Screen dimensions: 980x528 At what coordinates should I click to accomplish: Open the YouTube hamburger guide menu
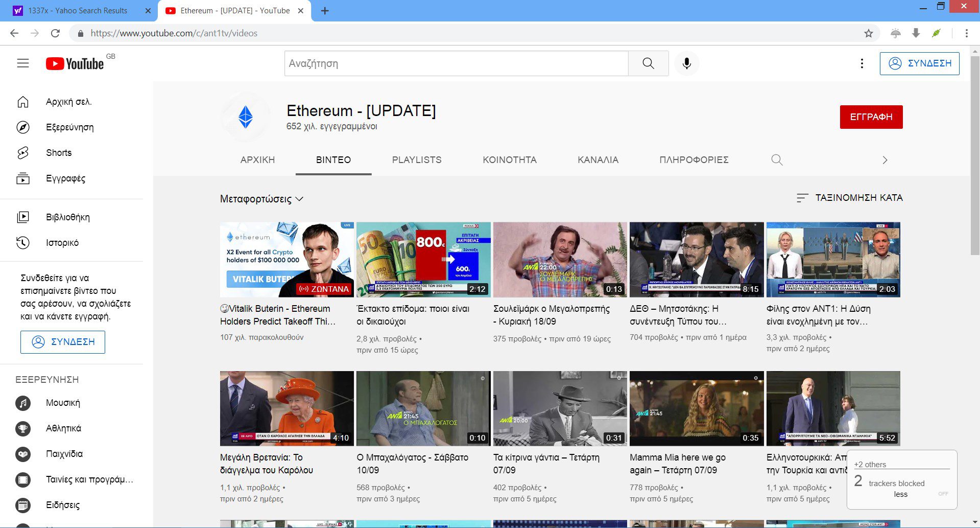pos(22,63)
